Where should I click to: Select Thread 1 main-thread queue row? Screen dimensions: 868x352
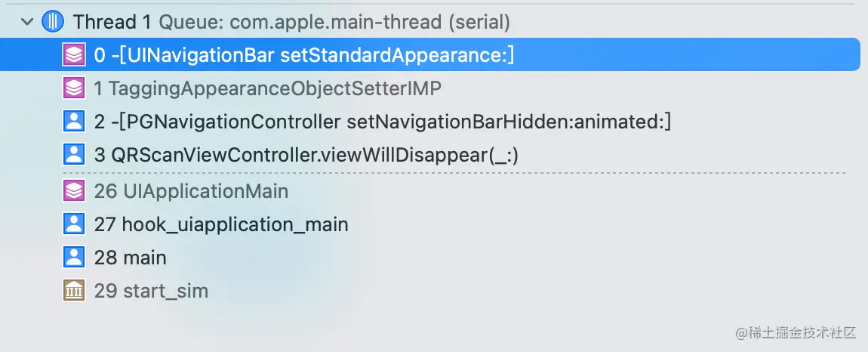tap(291, 22)
